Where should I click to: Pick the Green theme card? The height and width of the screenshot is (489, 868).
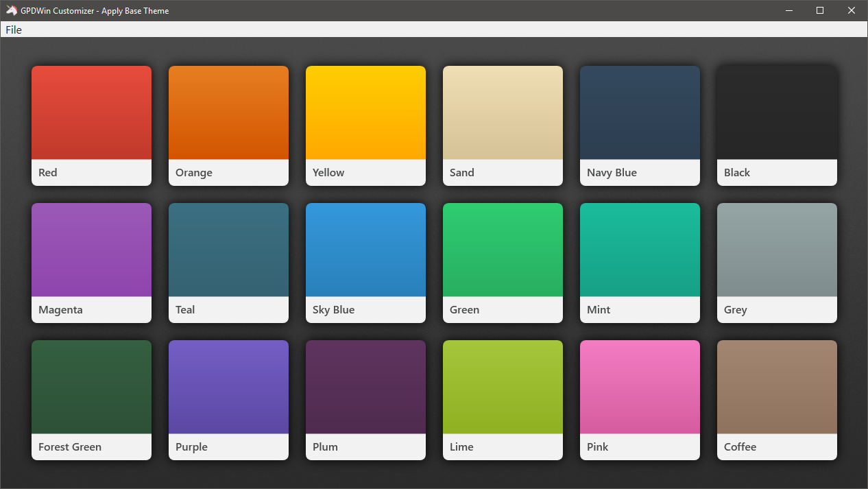point(503,263)
